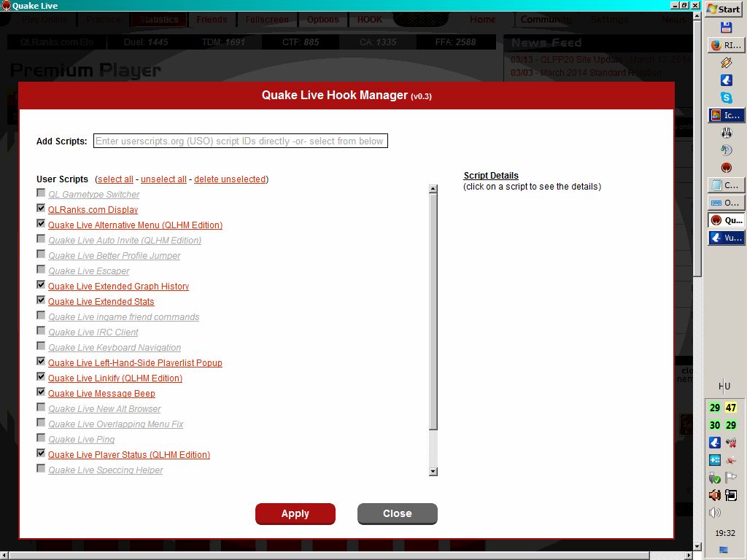Enable the QL Gametype Switcher checkbox
Screen dimensions: 747x560
click(41, 192)
